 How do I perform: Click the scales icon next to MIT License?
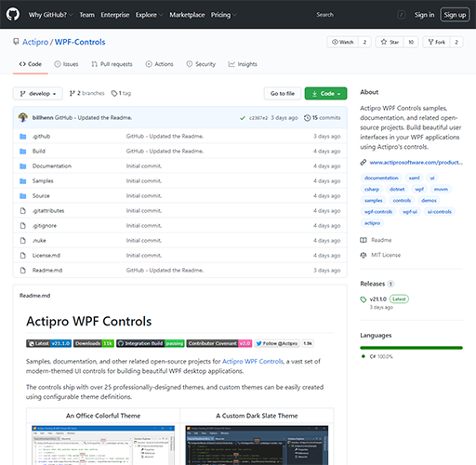364,255
